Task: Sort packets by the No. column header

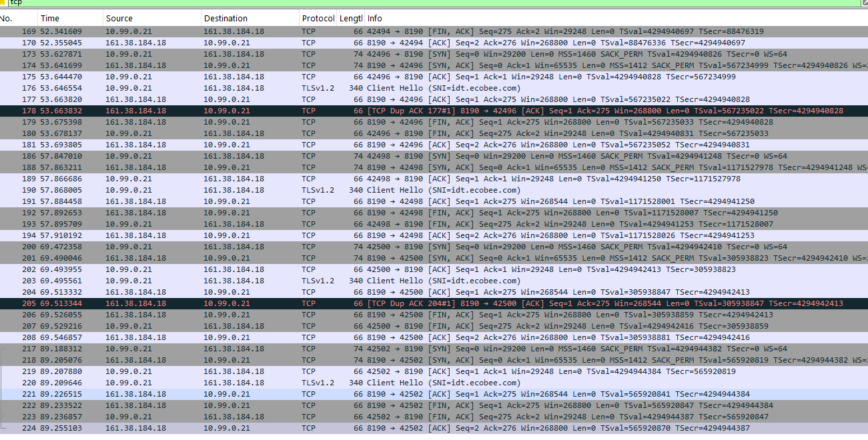Action: pyautogui.click(x=19, y=18)
